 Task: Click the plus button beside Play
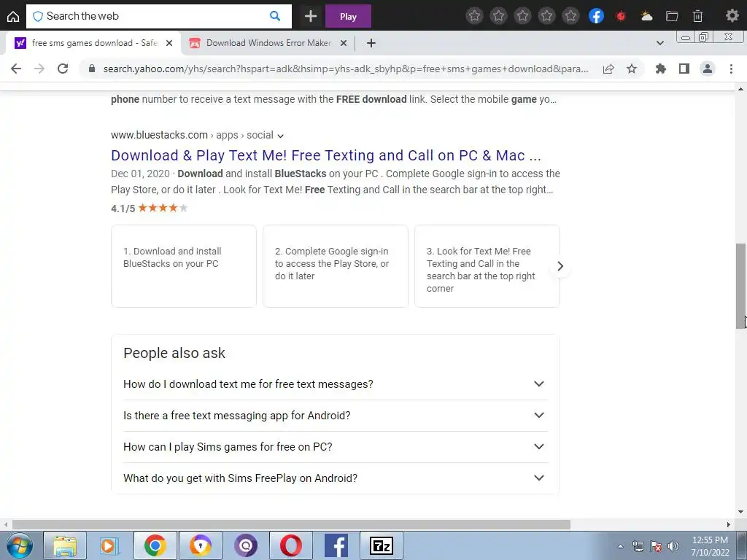point(311,16)
